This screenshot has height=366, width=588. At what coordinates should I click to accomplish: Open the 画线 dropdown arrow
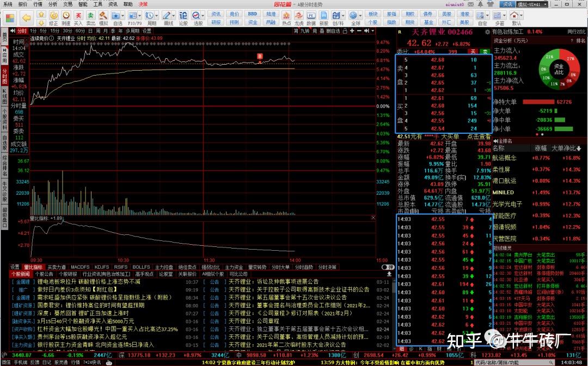pyautogui.click(x=173, y=16)
